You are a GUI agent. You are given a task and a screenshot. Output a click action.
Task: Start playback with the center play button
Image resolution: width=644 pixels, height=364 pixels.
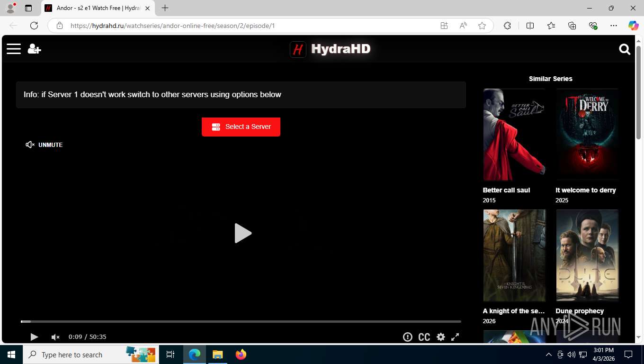(242, 233)
